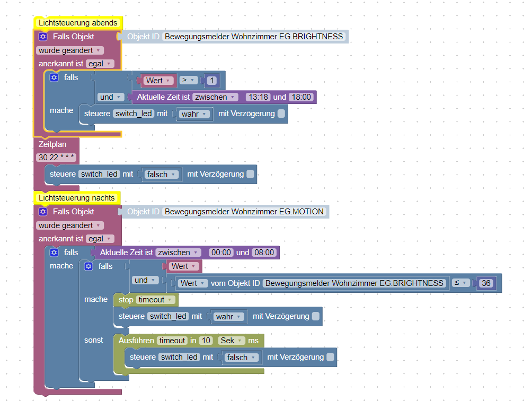Select the 'Lichtsteuerung abends' comment label
The height and width of the screenshot is (409, 532).
point(78,23)
